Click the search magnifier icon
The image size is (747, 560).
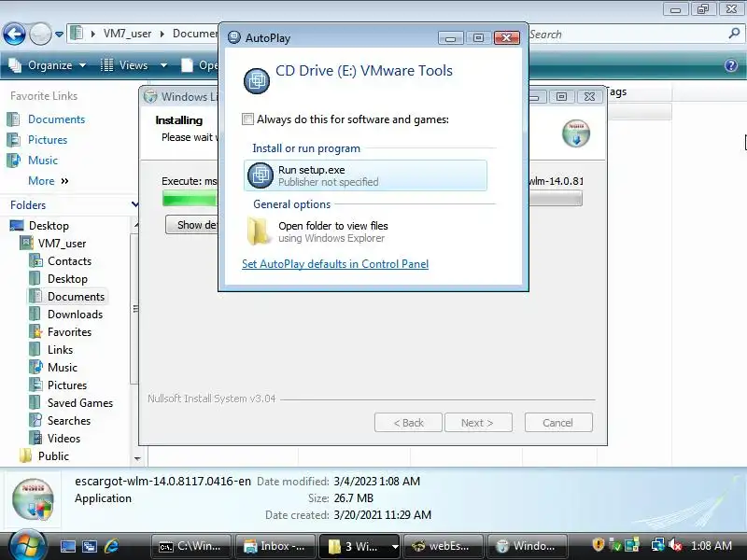(x=734, y=34)
